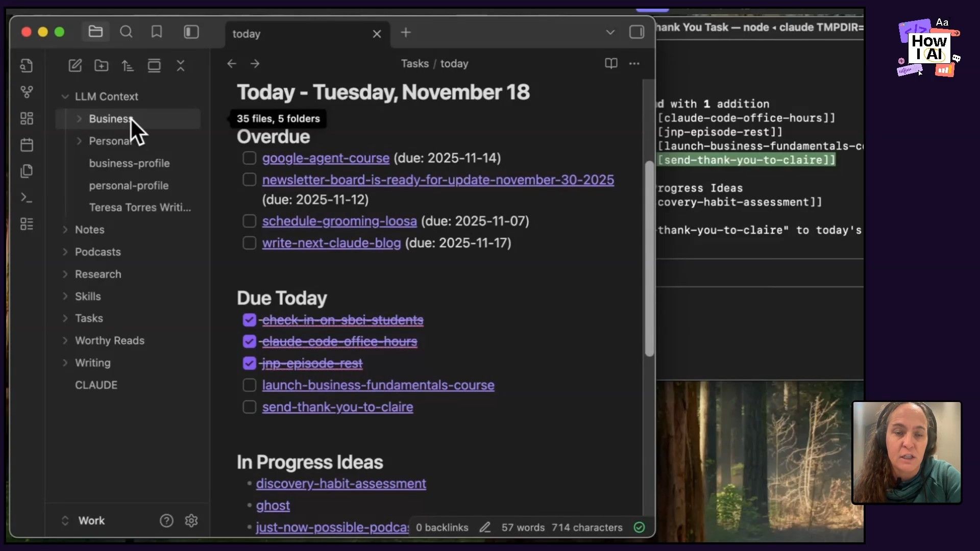This screenshot has width=980, height=551.
Task: Navigate back arrow in note header
Action: tap(232, 64)
